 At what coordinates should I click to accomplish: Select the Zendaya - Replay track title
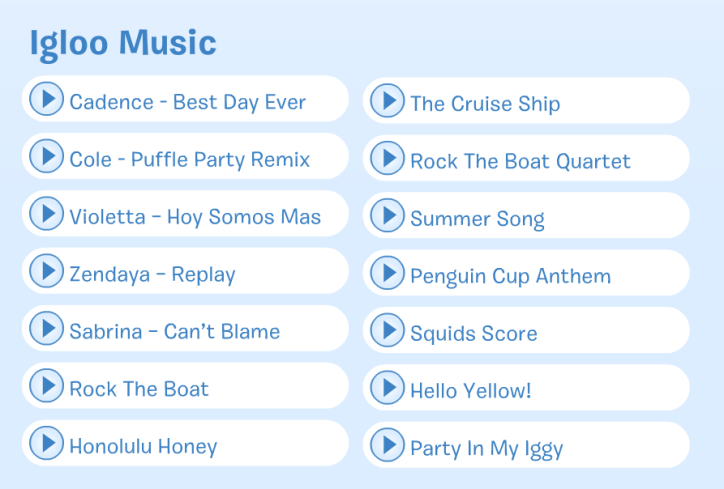[x=152, y=274]
